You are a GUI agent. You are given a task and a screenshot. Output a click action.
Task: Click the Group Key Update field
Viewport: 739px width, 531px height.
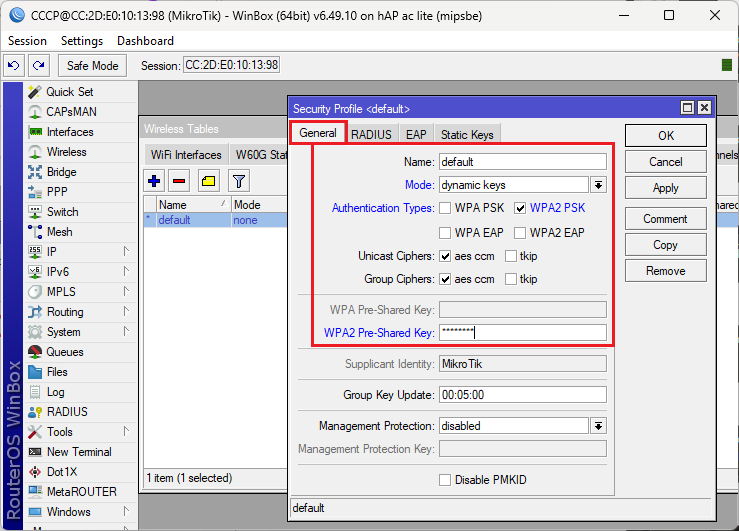coord(523,395)
